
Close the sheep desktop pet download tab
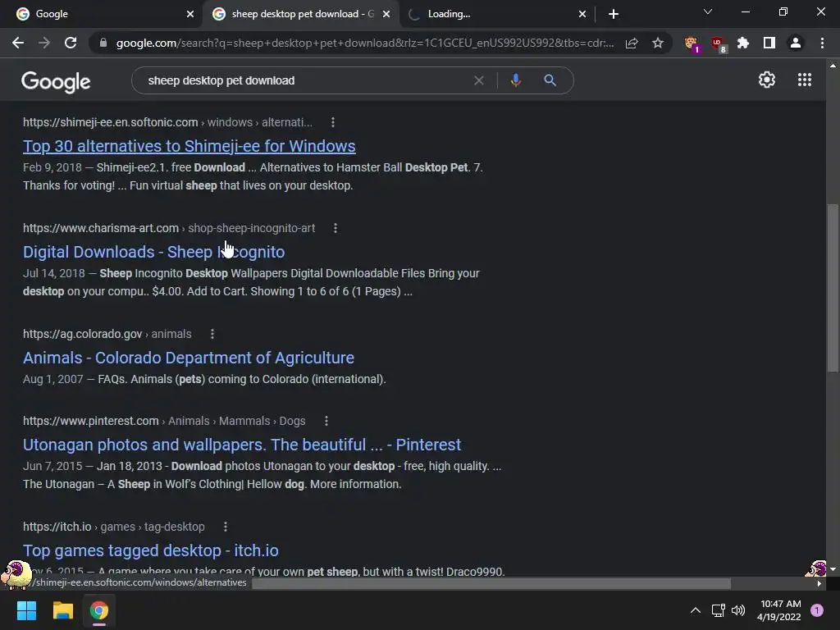(x=386, y=14)
